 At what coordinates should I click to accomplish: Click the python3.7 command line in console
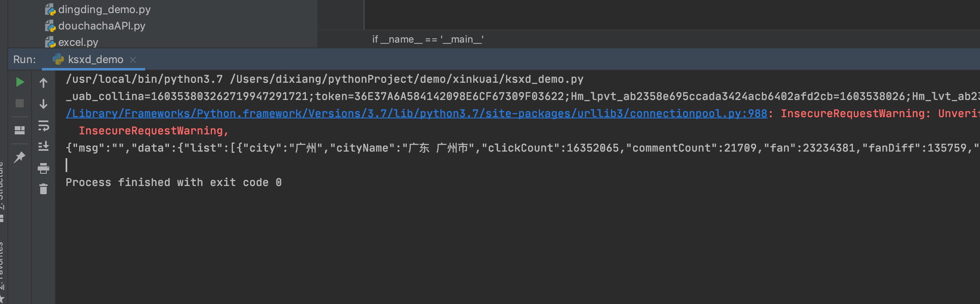(324, 79)
